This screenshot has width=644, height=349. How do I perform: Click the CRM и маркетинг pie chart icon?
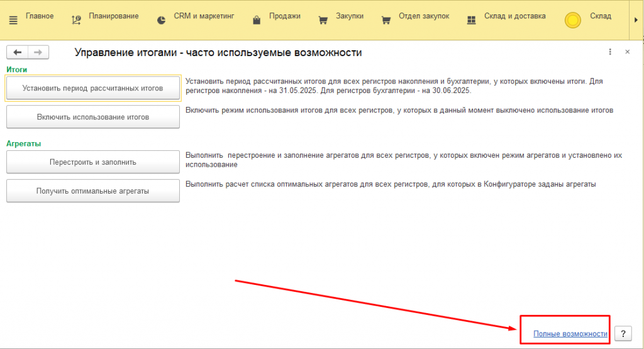click(x=162, y=19)
